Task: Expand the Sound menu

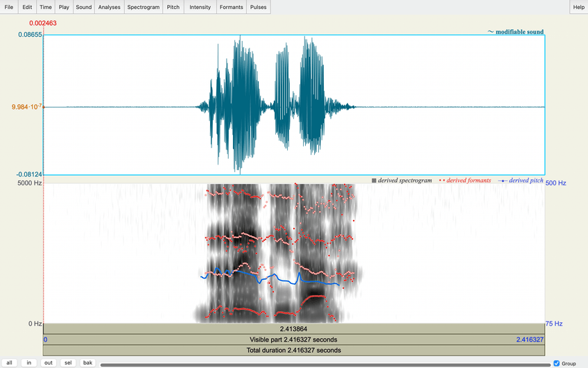Action: coord(83,7)
